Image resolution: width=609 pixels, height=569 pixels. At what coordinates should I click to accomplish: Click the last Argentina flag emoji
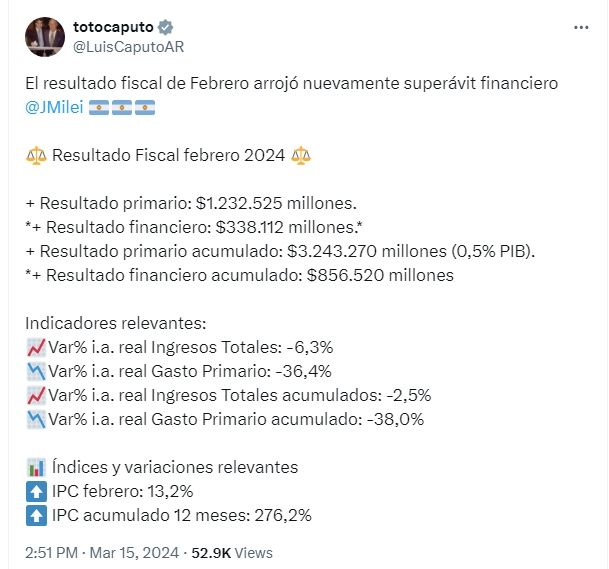tap(144, 107)
